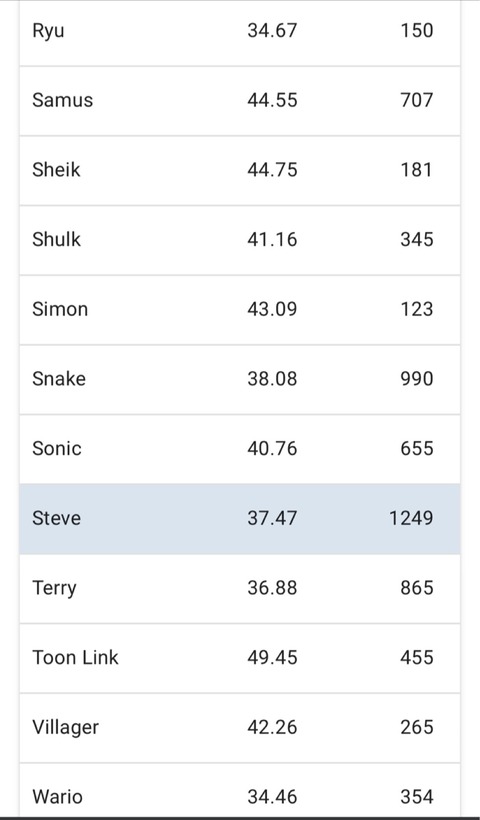Click the highlighted Steve row
This screenshot has width=480, height=820.
point(240,518)
